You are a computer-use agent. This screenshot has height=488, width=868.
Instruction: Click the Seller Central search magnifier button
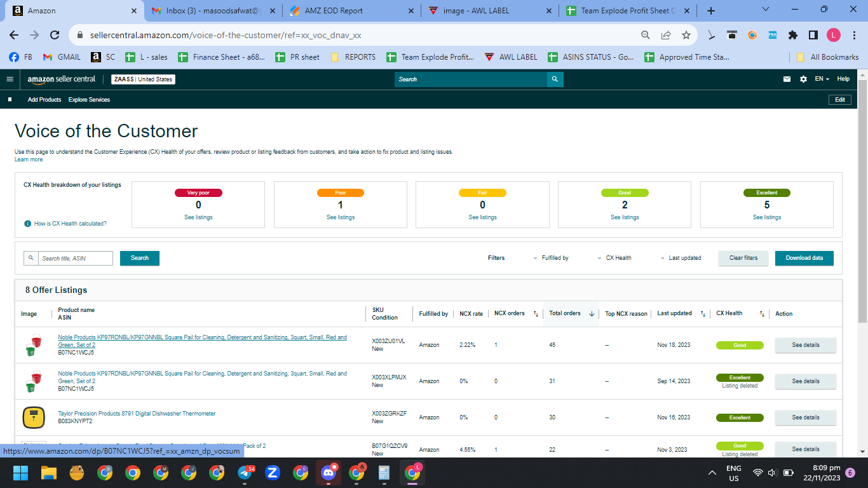(x=555, y=79)
